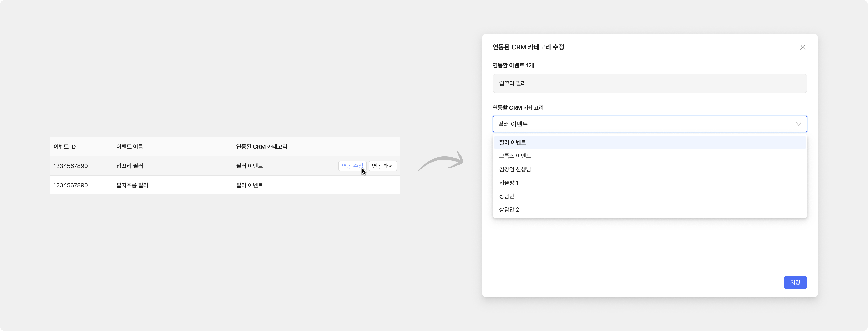The width and height of the screenshot is (868, 331).
Task: Close the CRM category edit dialog
Action: point(803,48)
